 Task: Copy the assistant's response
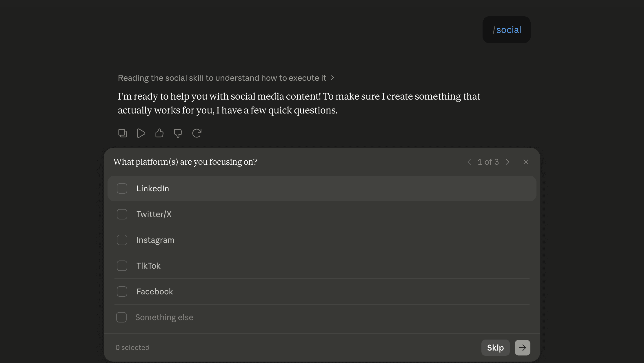point(122,133)
